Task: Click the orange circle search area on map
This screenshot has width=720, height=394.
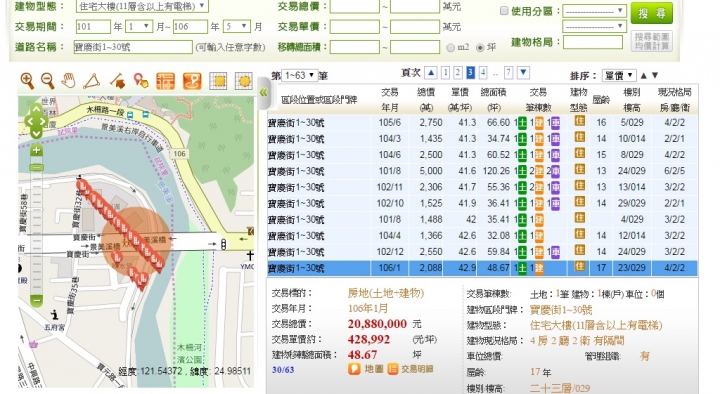Action: point(135,242)
